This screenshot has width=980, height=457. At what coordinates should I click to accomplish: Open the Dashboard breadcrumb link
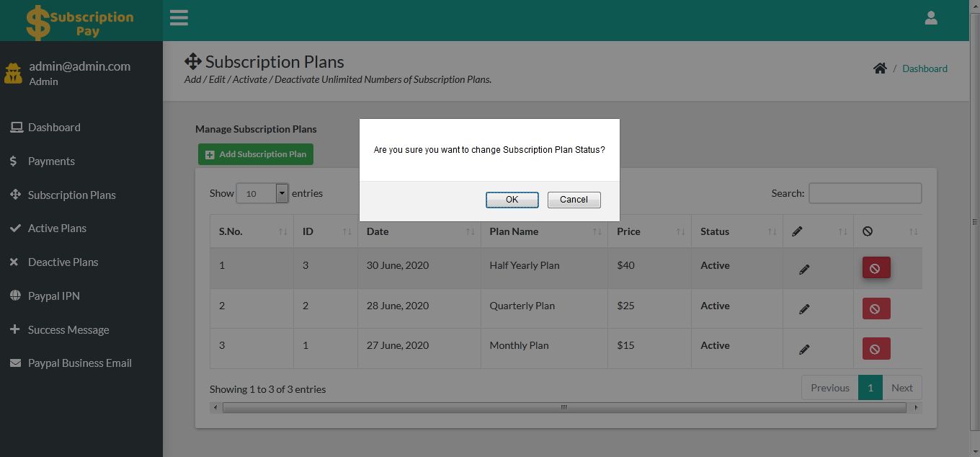925,68
